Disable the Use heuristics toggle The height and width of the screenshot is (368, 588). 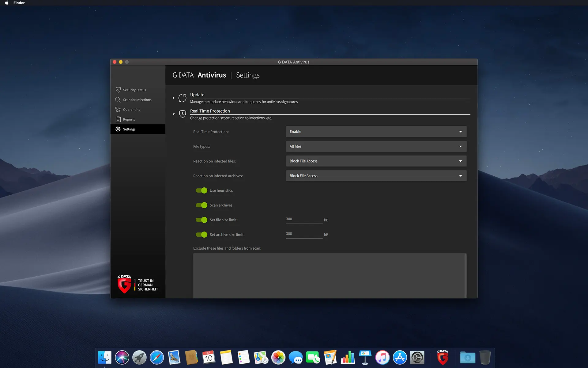[202, 190]
